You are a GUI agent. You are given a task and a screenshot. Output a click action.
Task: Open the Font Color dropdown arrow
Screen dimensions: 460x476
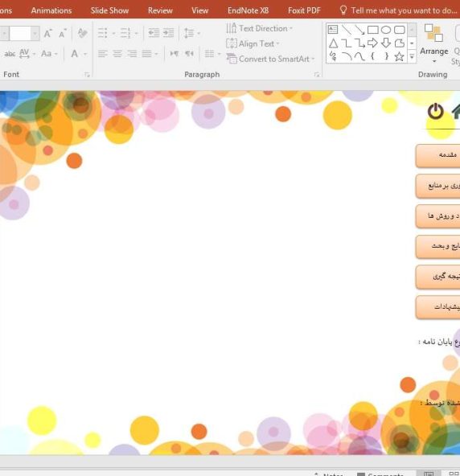pyautogui.click(x=85, y=54)
